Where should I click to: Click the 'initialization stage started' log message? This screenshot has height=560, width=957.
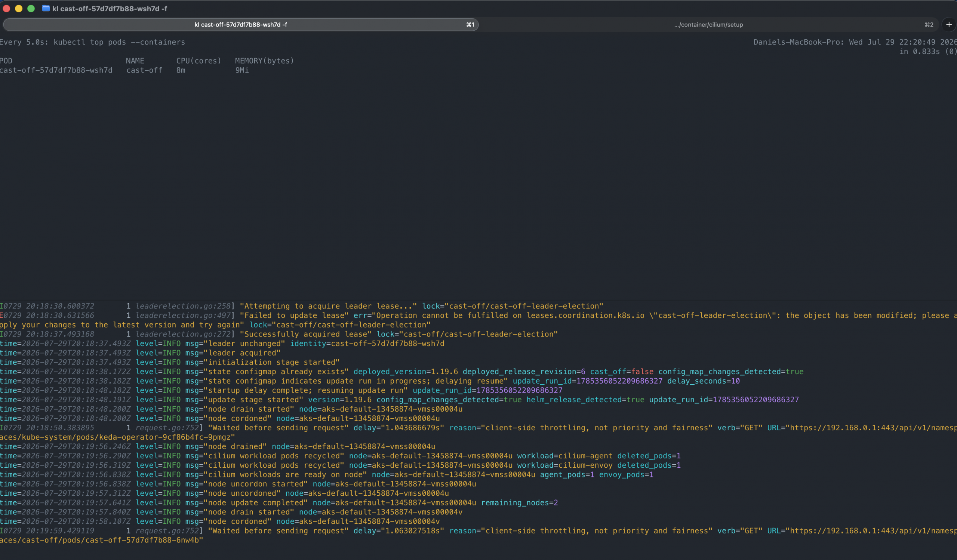click(x=271, y=362)
